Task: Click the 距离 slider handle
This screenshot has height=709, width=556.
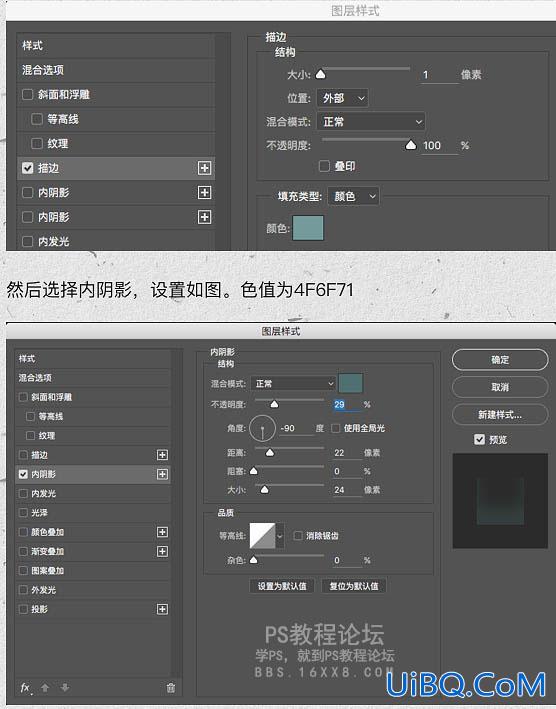Action: click(x=269, y=452)
